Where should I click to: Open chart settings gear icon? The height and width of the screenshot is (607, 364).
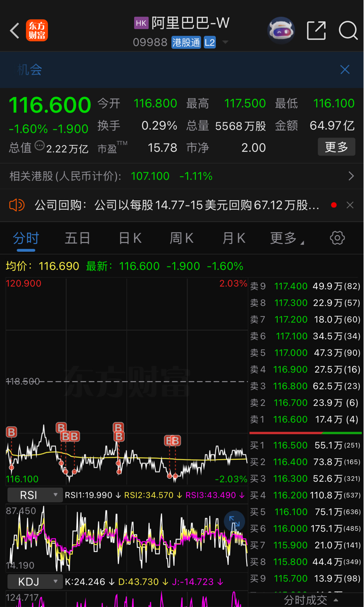(337, 238)
